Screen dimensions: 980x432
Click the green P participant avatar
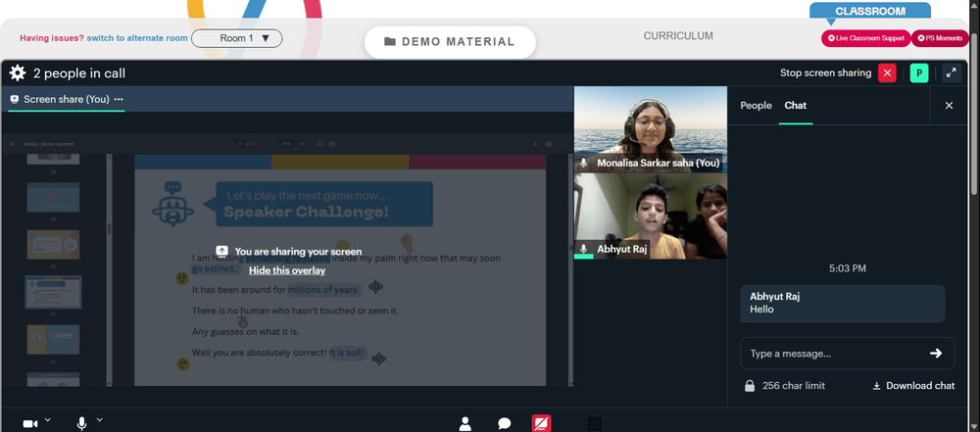tap(919, 73)
